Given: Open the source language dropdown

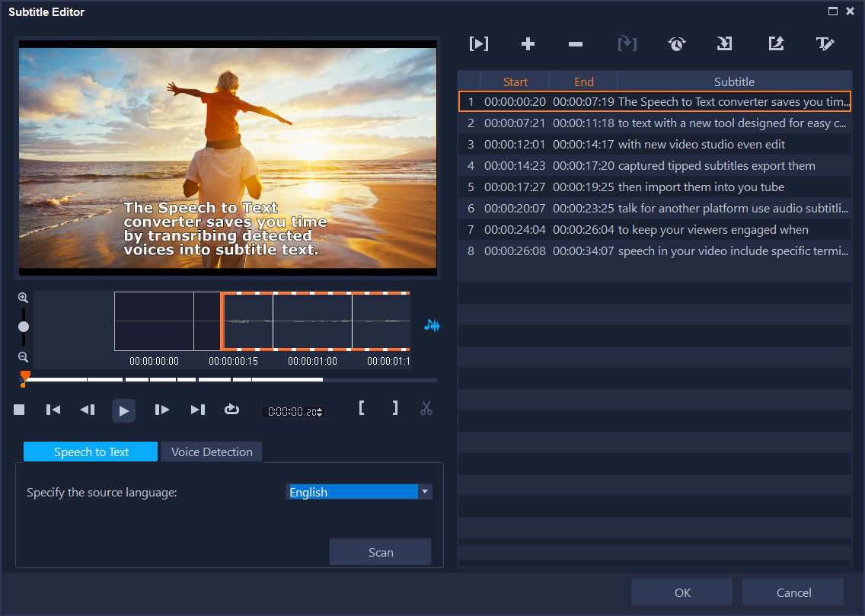Looking at the screenshot, I should click(424, 492).
